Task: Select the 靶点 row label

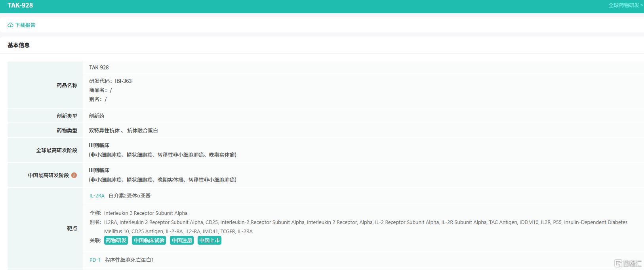Action: pos(72,228)
